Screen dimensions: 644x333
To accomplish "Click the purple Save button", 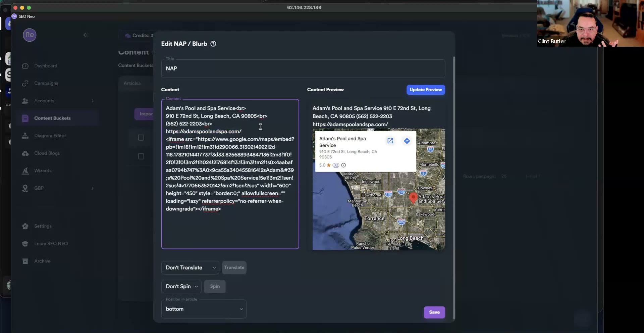I will pos(434,312).
